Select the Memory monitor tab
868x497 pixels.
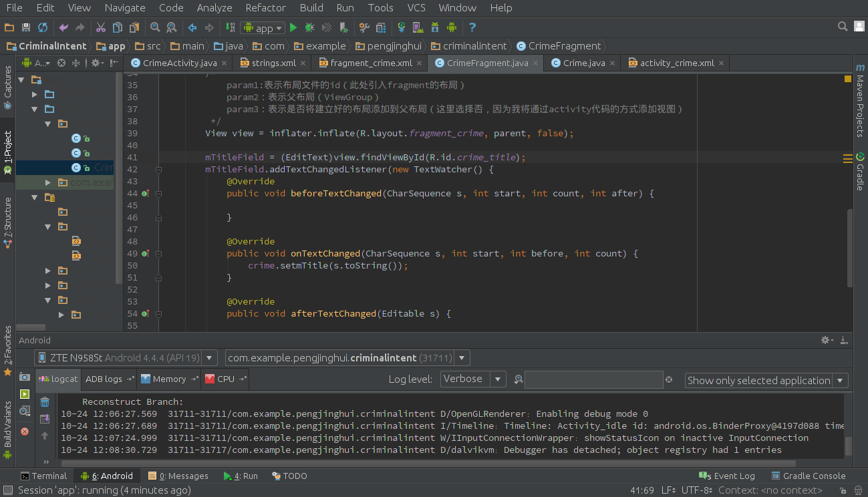(x=169, y=379)
